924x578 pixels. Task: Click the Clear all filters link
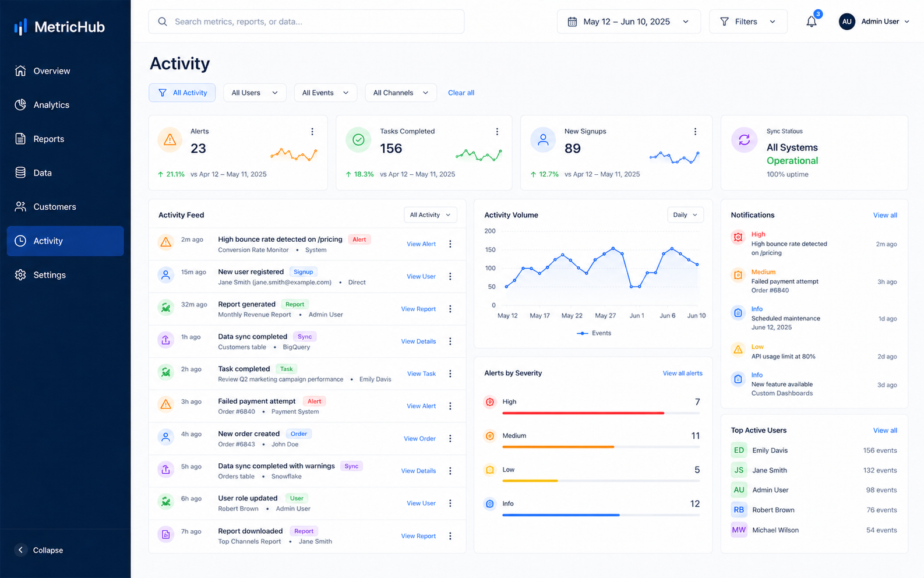(461, 93)
